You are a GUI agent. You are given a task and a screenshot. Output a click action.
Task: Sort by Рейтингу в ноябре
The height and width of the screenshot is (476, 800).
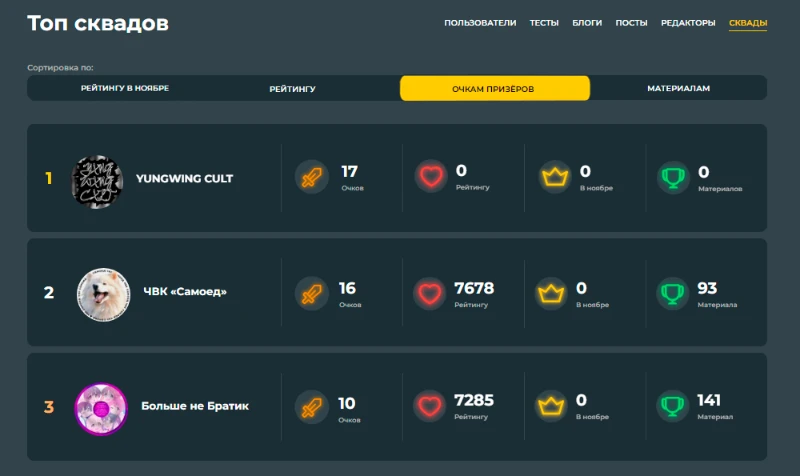(125, 88)
